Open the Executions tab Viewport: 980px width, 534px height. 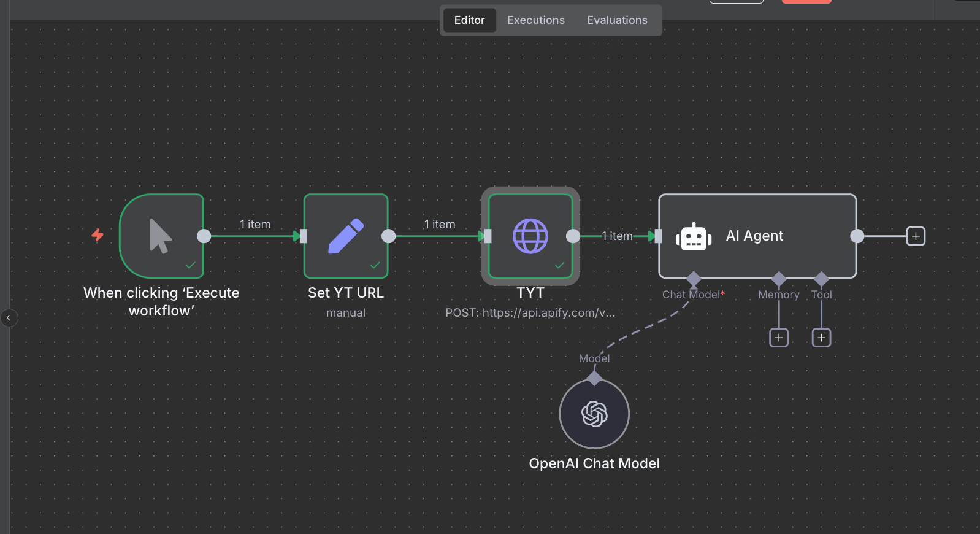pos(536,20)
